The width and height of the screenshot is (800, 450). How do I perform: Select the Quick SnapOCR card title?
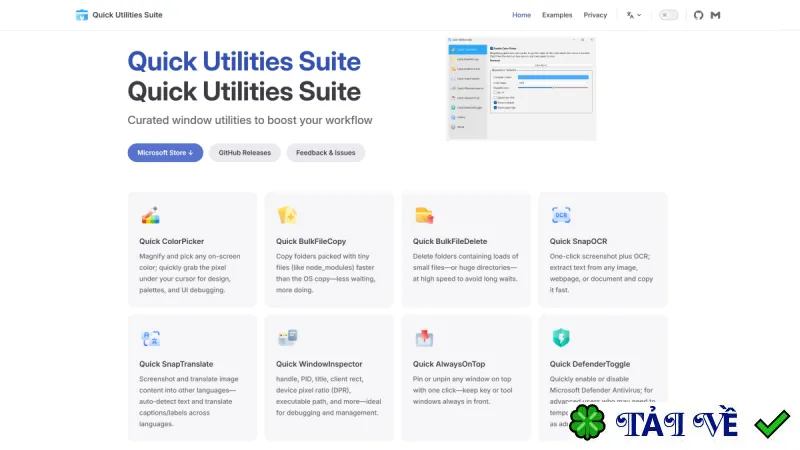click(578, 241)
